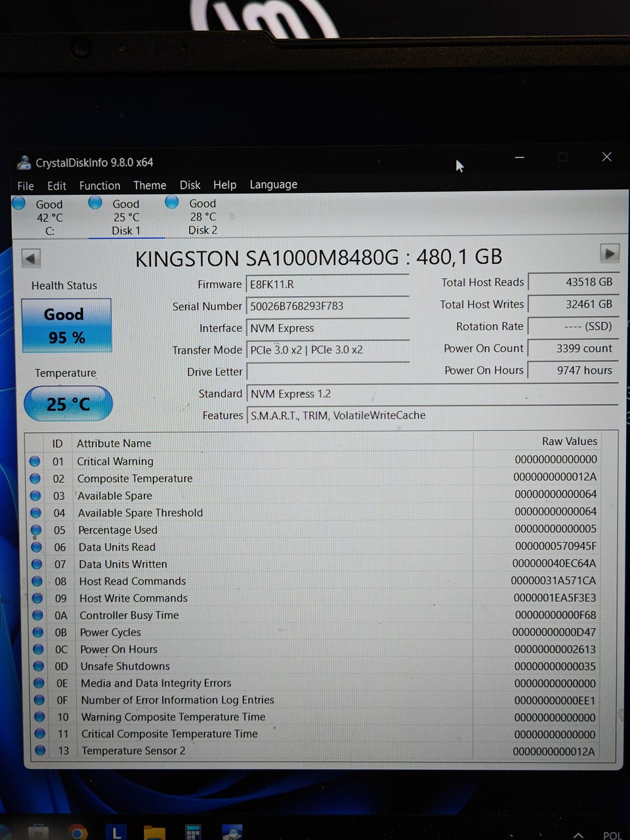Show hidden system tray icons chevron
The height and width of the screenshot is (840, 630).
[x=578, y=835]
